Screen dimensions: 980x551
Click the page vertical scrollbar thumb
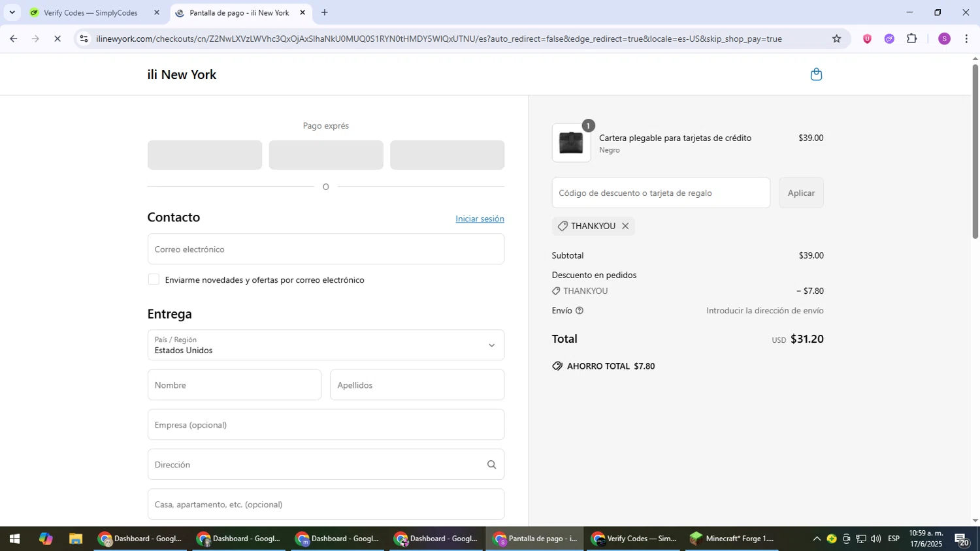pyautogui.click(x=975, y=151)
